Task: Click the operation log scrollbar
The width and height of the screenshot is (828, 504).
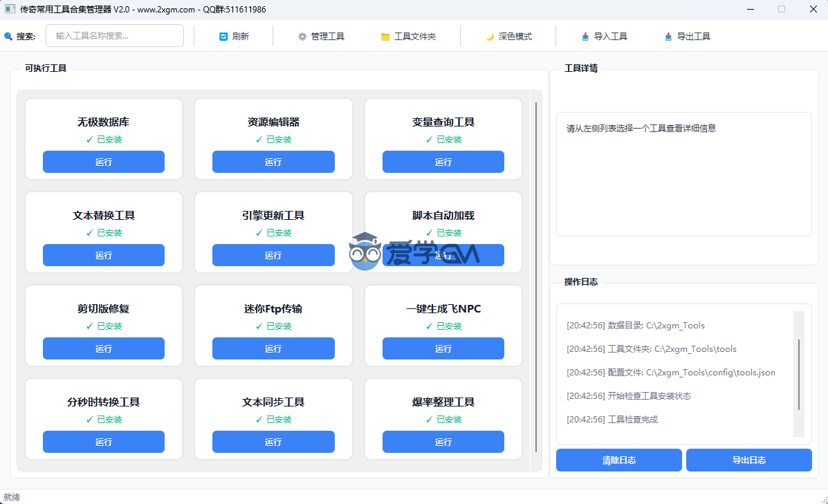Action: point(799,374)
